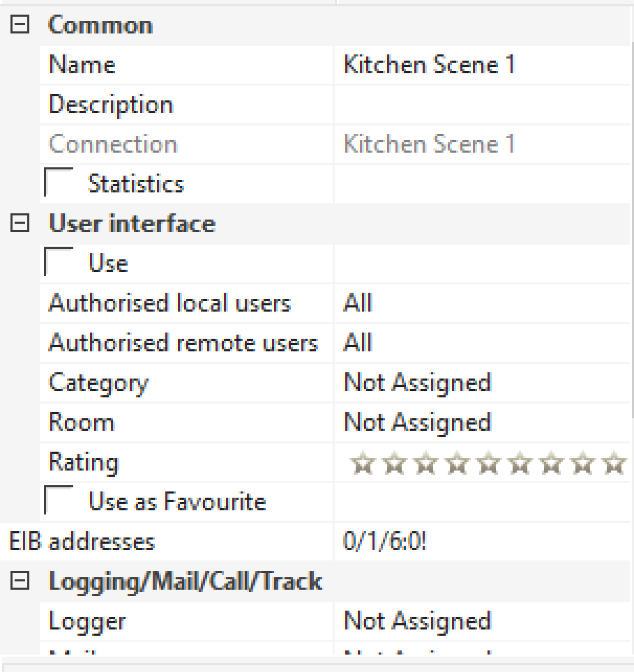Open the Category Not Assigned dropdown
634x672 pixels.
click(x=481, y=383)
